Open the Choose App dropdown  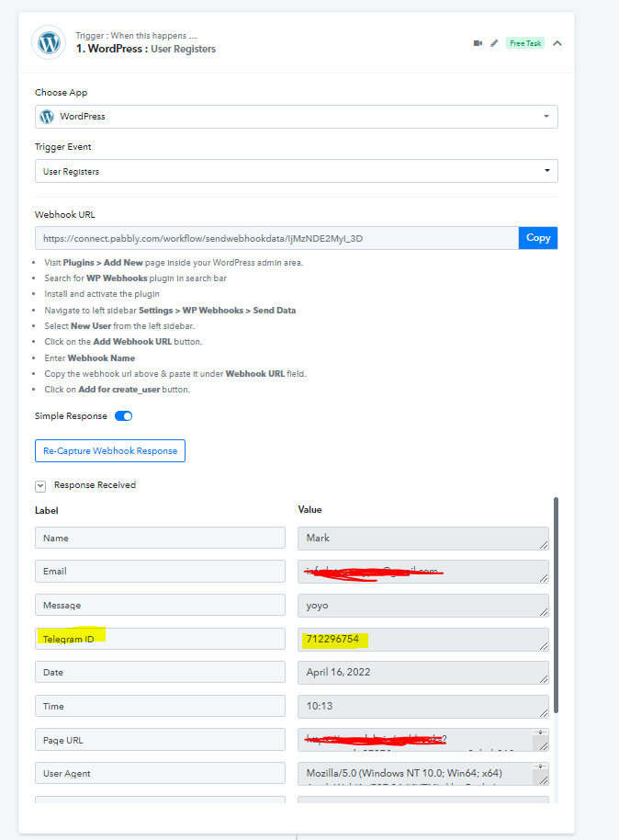point(296,116)
